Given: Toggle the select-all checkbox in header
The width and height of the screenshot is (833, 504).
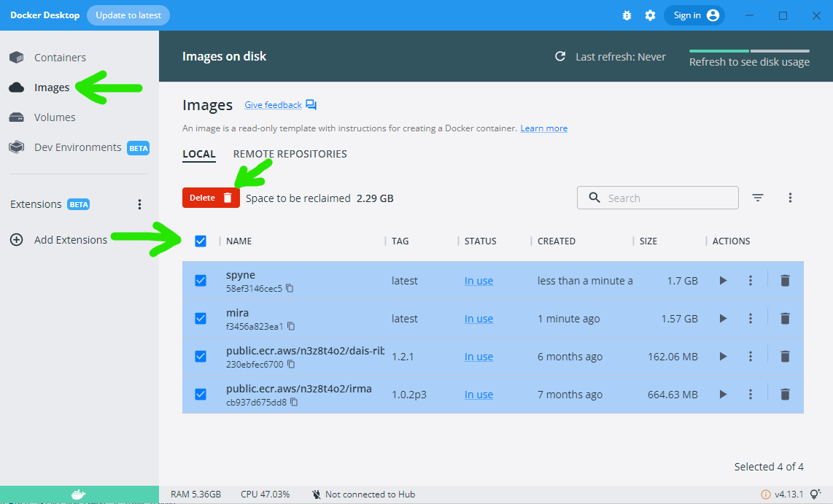Looking at the screenshot, I should coord(201,241).
